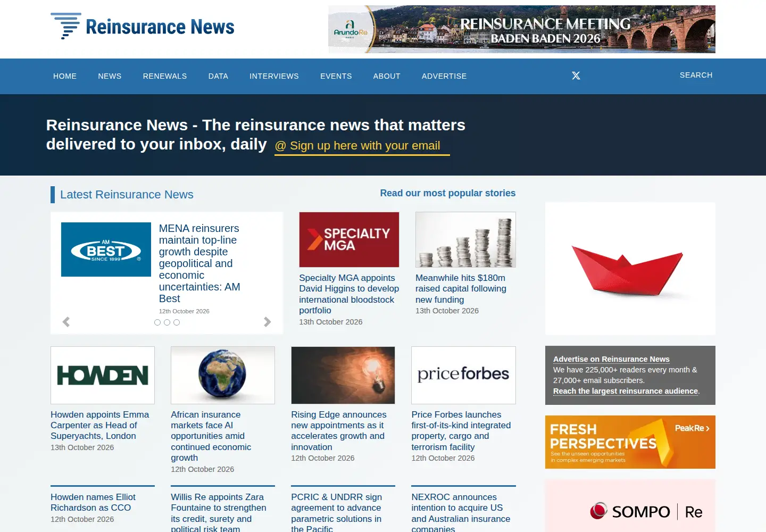This screenshot has width=766, height=532.
Task: Open Howden appoints Emma Carpenter article
Action: (100, 425)
